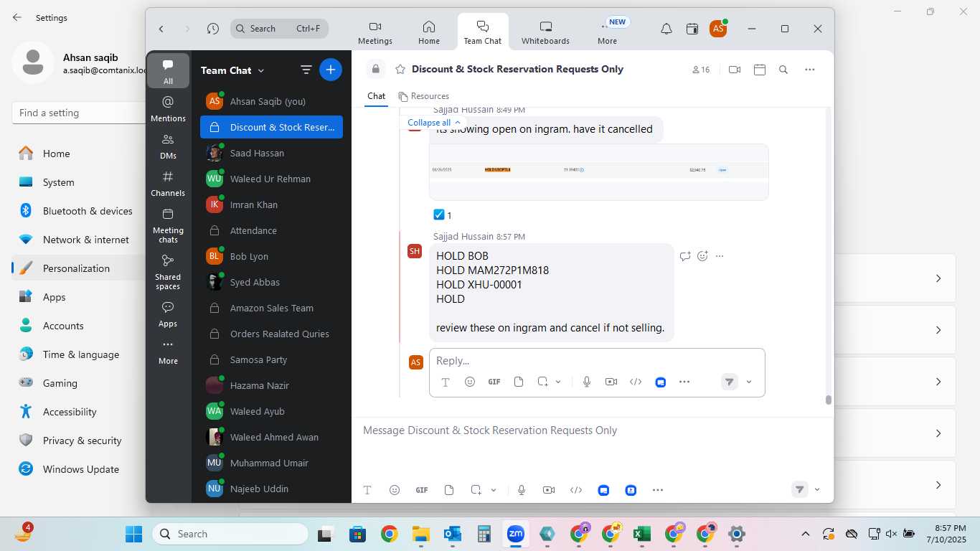The height and width of the screenshot is (551, 980).
Task: Open the Amazon Sales Team channel
Action: tap(271, 308)
